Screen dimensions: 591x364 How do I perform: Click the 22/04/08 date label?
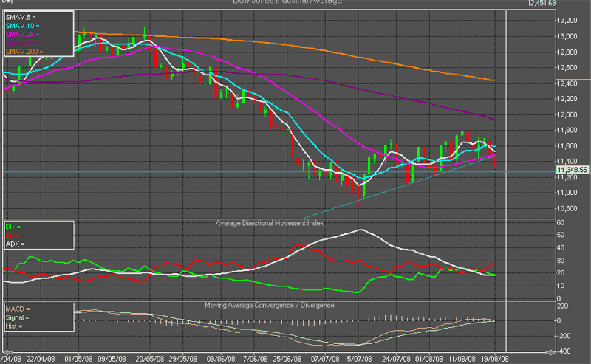[x=41, y=359]
